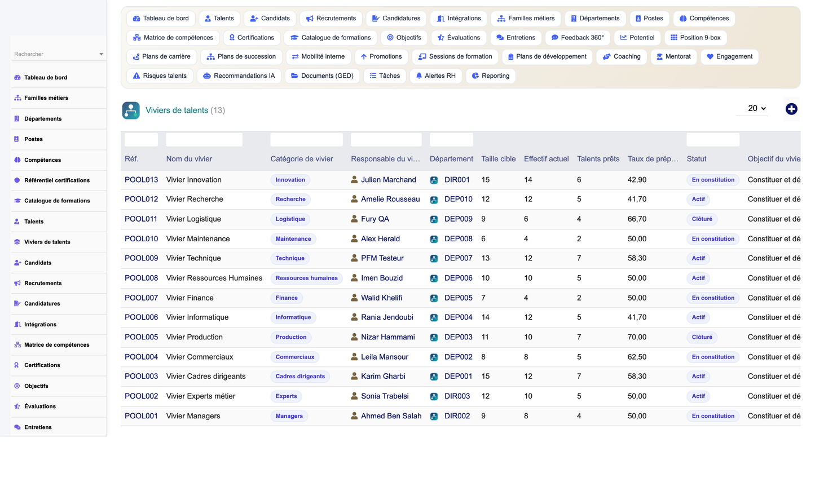Click the Ressources humaines category tag
The height and width of the screenshot is (504, 815).
click(x=307, y=278)
